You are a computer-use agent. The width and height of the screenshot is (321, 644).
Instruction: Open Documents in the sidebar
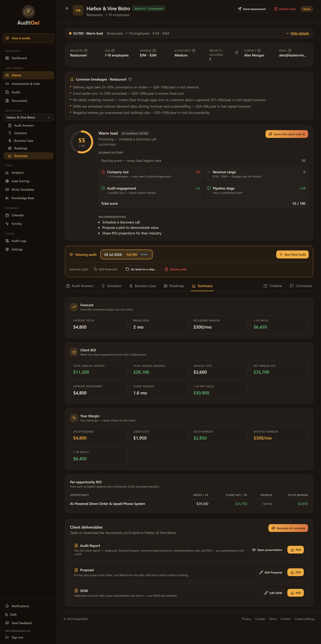pyautogui.click(x=28, y=101)
